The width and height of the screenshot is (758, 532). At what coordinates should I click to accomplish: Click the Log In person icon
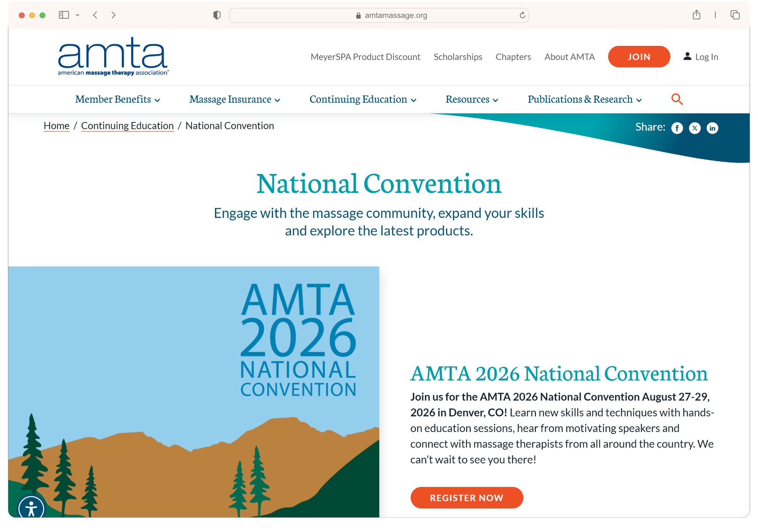[x=688, y=56]
